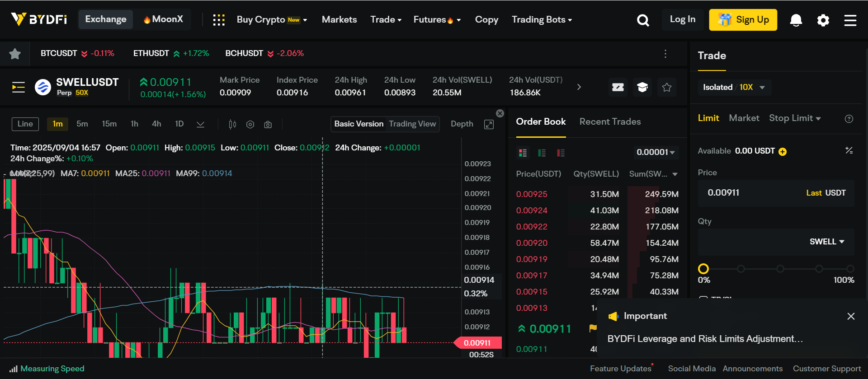Open Trading Bots dropdown menu
Image resolution: width=868 pixels, height=379 pixels.
[542, 20]
